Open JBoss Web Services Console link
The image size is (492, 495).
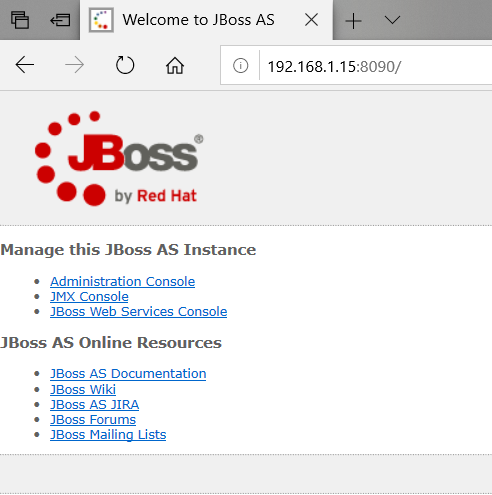(x=138, y=312)
